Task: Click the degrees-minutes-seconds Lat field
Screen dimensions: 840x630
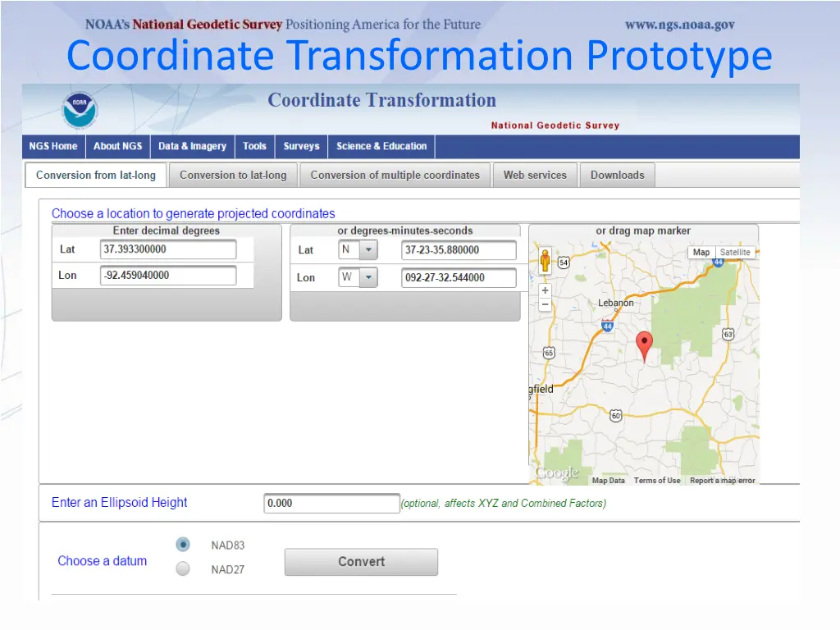Action: pos(459,250)
